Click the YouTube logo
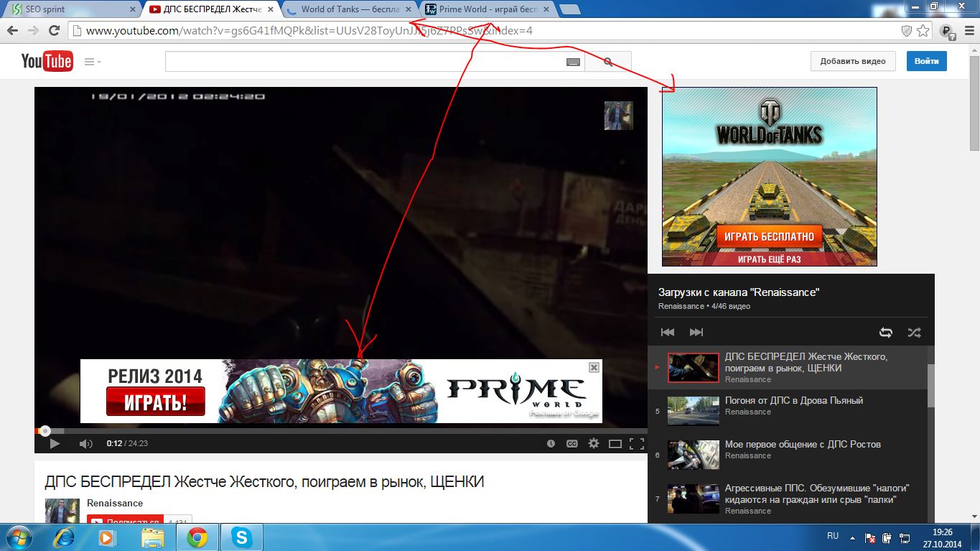The height and width of the screenshot is (551, 980). 46,61
